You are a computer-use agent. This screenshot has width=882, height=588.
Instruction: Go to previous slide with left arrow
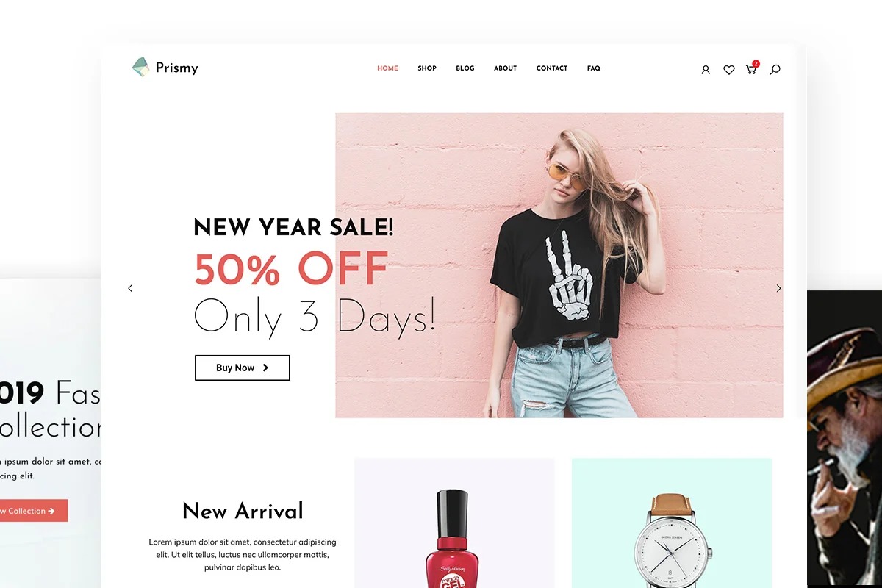point(130,288)
